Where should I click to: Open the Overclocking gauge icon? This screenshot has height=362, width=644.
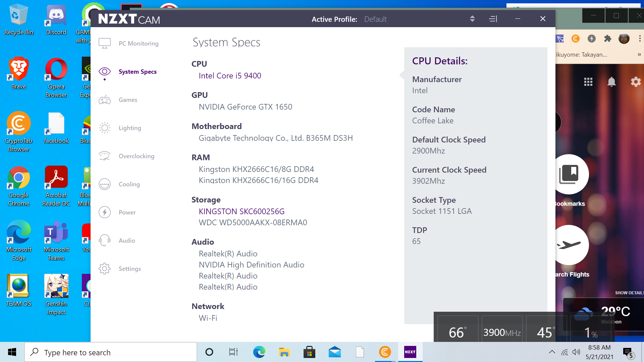(x=105, y=156)
